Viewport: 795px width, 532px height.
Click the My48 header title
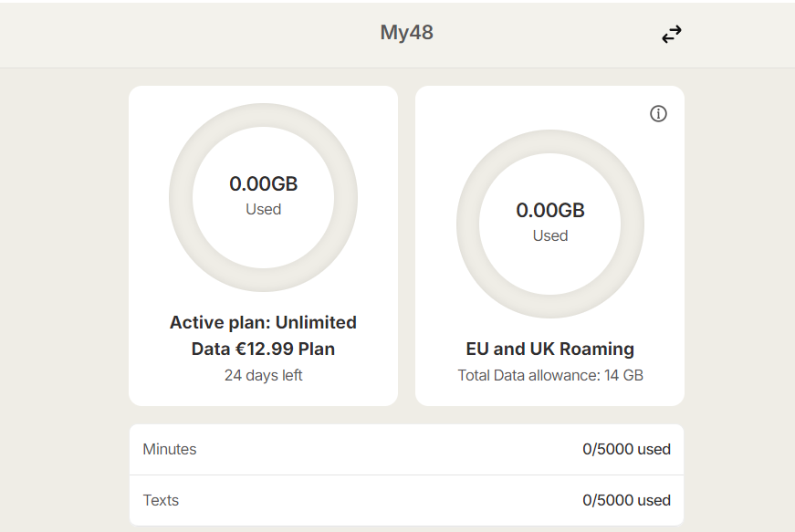(x=406, y=33)
